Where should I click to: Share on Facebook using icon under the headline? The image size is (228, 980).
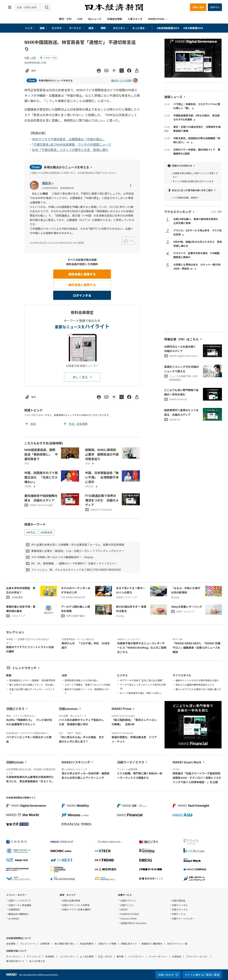129,70
